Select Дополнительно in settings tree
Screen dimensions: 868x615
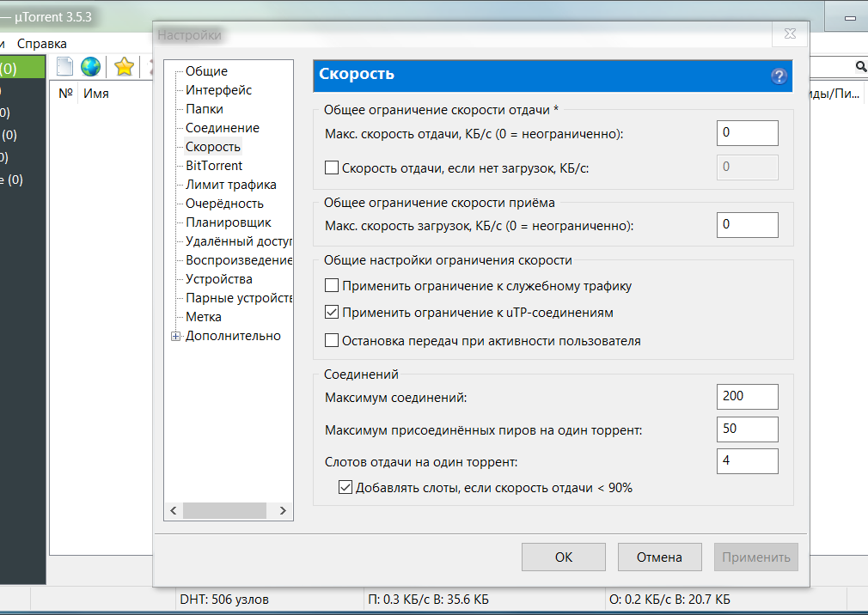(x=233, y=336)
